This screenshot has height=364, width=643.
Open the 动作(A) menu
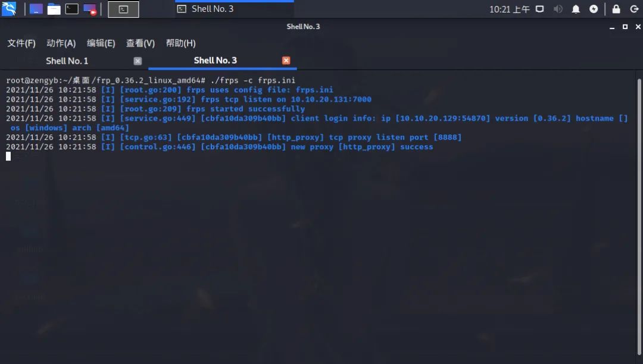tap(61, 43)
